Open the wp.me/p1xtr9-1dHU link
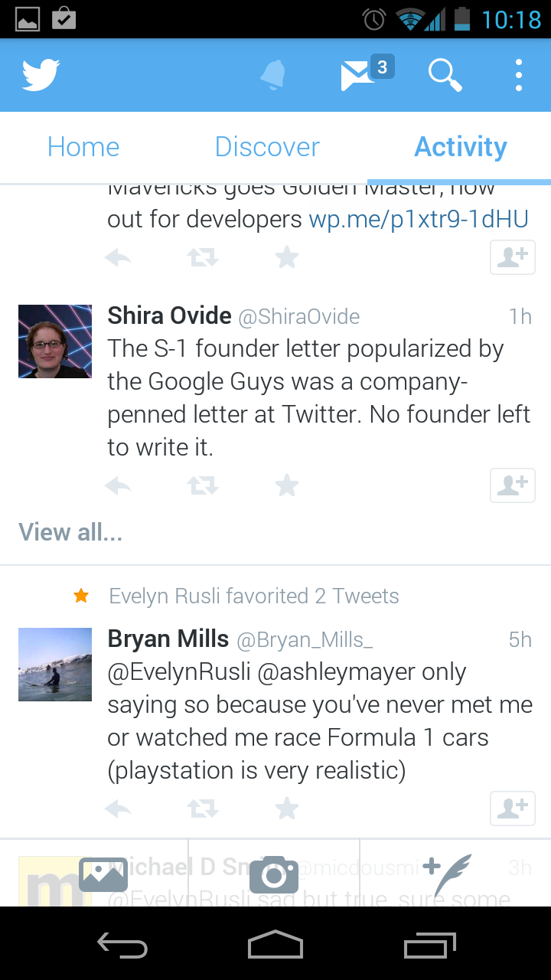The width and height of the screenshot is (551, 980). tap(419, 220)
